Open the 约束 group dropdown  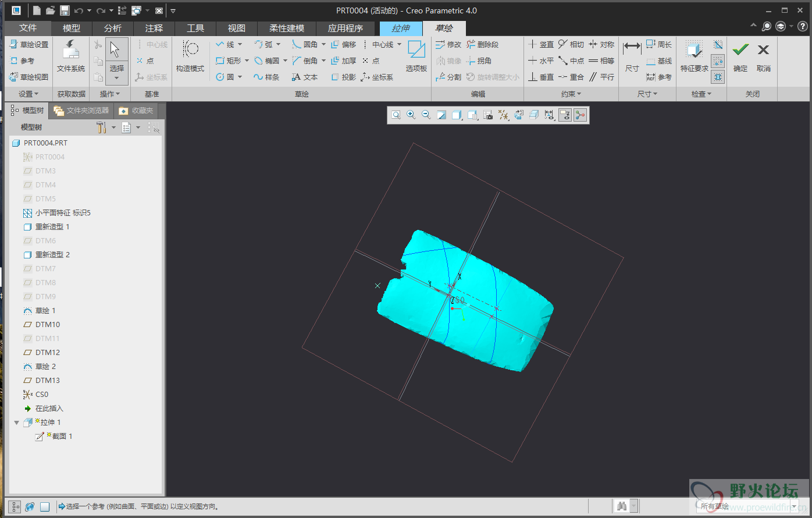pos(571,94)
